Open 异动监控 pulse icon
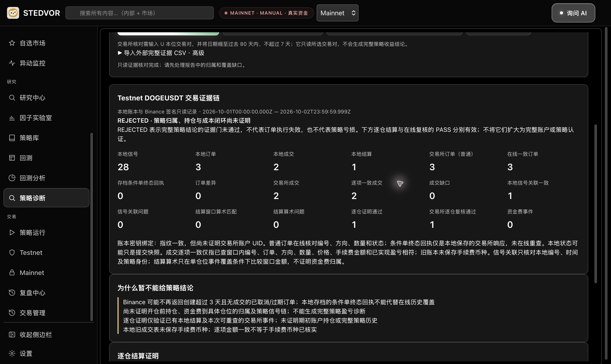This screenshot has width=611, height=364. 12,63
